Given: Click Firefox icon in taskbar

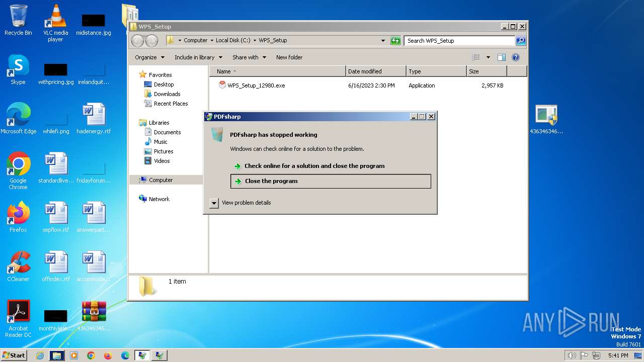Looking at the screenshot, I should tap(108, 355).
